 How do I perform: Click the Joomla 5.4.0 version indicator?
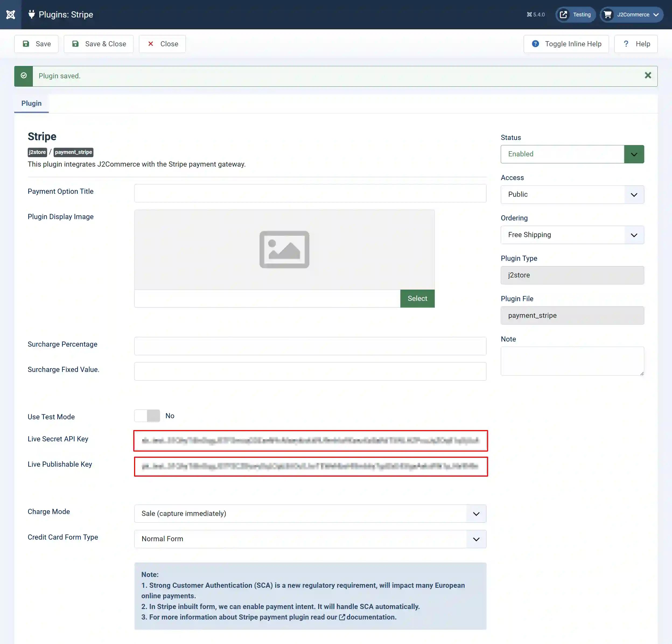click(535, 14)
